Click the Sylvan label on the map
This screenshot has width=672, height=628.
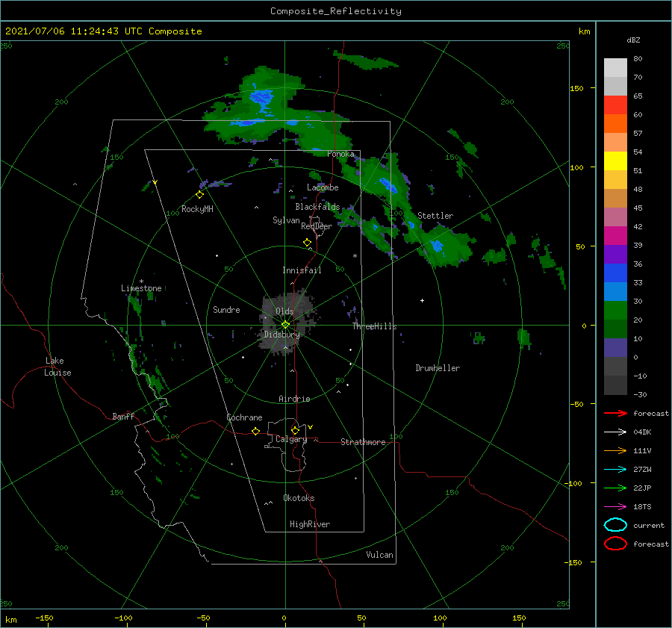point(286,220)
